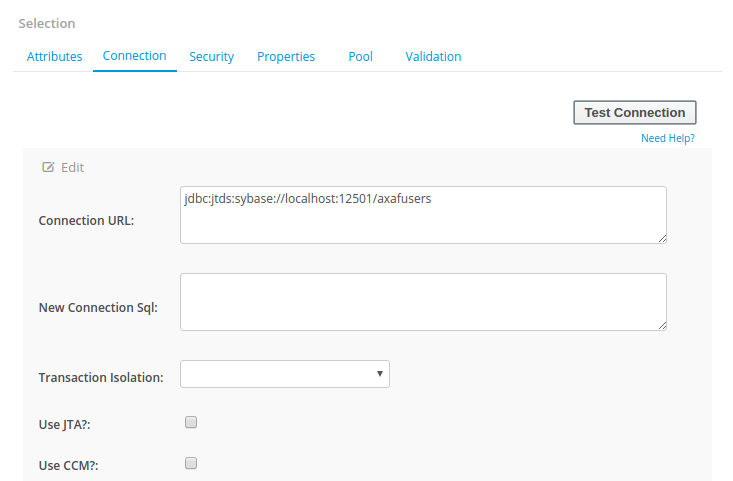The height and width of the screenshot is (481, 733).
Task: Click inside the Transaction Isolation select box
Action: (285, 374)
